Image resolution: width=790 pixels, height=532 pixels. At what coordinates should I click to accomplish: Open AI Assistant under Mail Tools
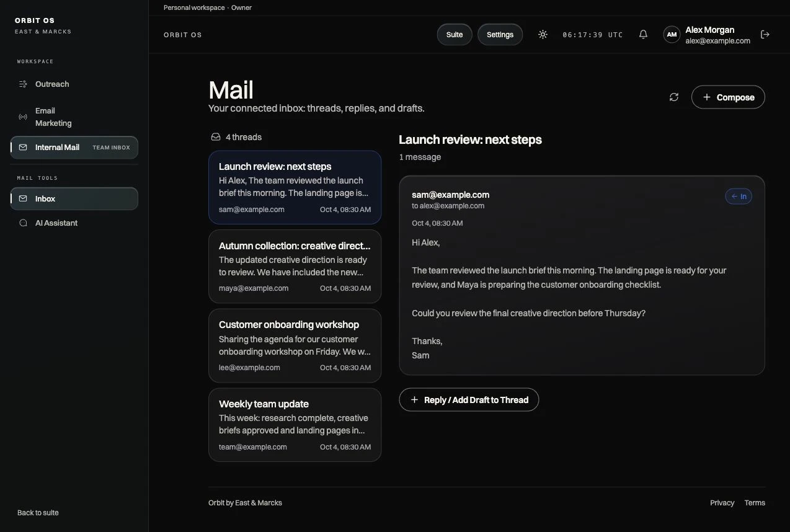pos(74,223)
